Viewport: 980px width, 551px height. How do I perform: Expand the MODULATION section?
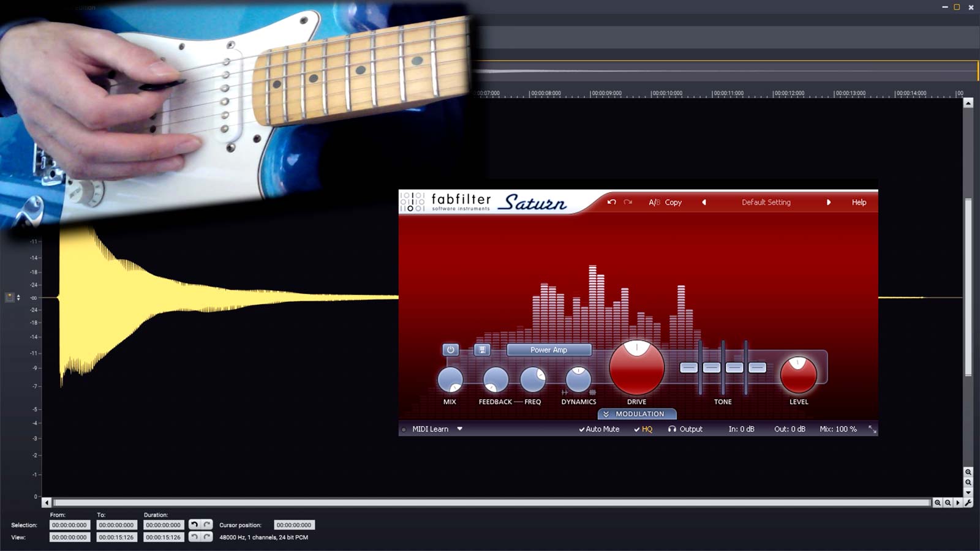[637, 414]
